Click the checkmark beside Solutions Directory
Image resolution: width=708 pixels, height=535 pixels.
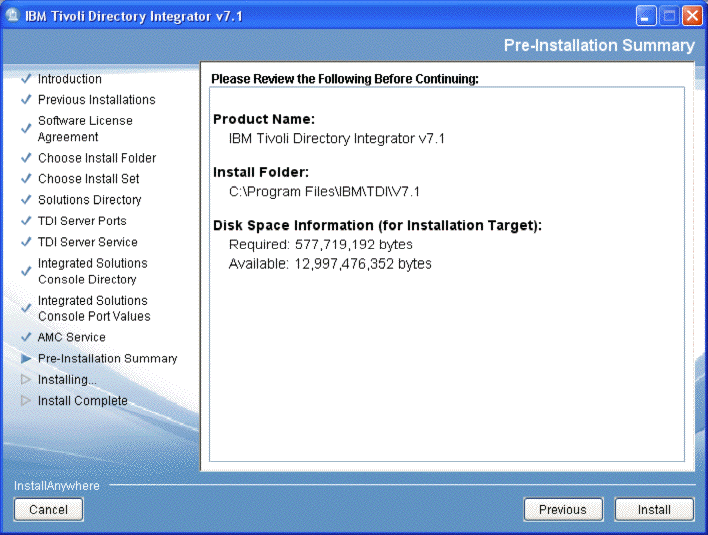(26, 200)
